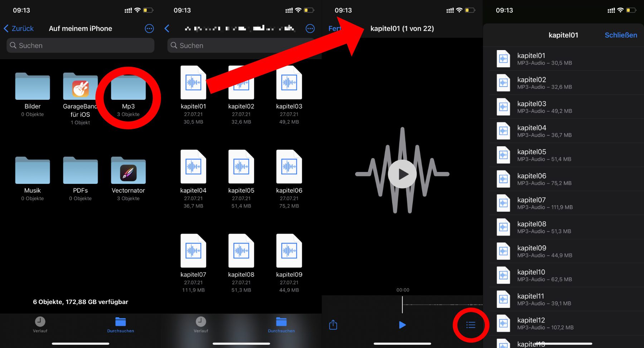Open the track list icon in the player
644x348 pixels.
click(471, 325)
